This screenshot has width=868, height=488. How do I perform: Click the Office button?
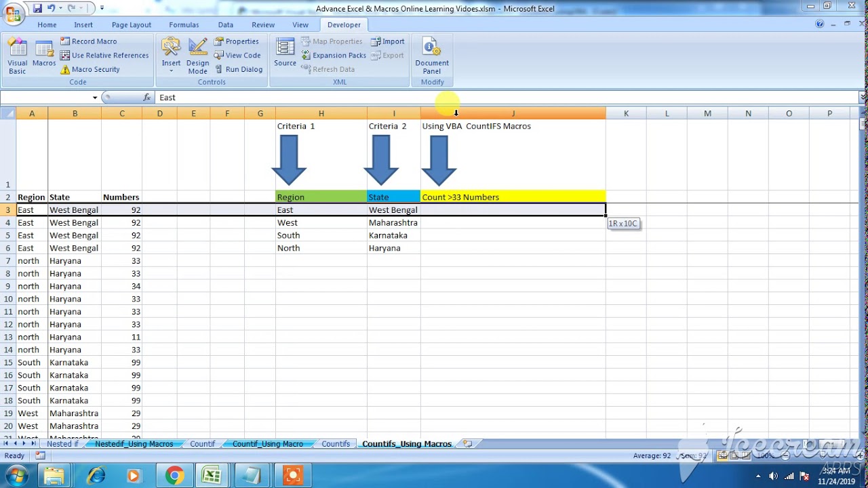pyautogui.click(x=13, y=14)
